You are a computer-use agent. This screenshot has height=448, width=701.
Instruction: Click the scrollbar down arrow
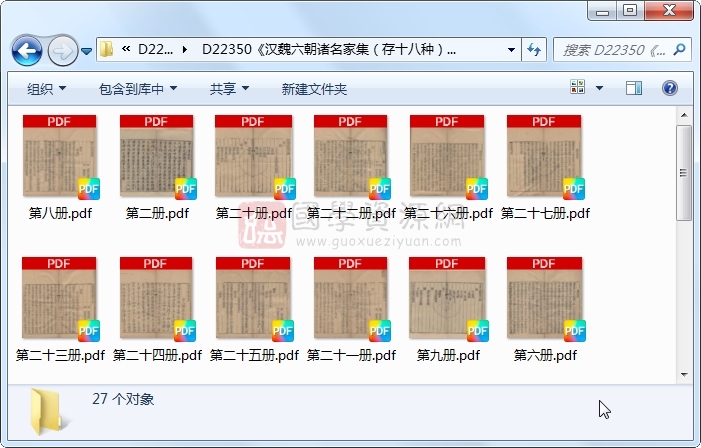pyautogui.click(x=684, y=375)
